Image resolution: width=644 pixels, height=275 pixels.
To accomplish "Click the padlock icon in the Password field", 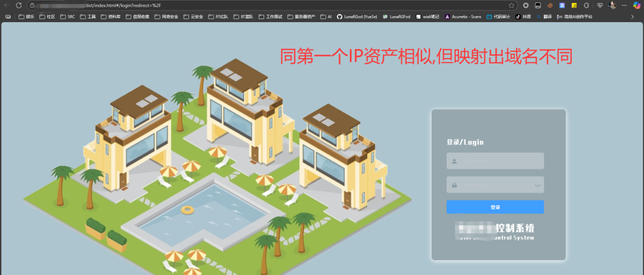I will (454, 185).
